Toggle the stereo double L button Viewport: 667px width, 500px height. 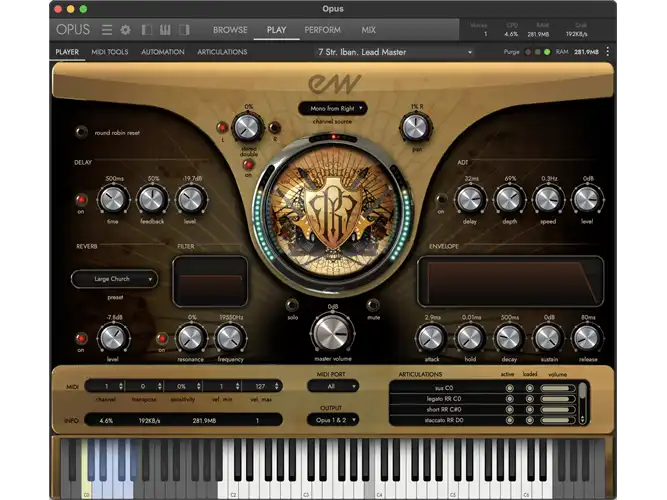222,127
